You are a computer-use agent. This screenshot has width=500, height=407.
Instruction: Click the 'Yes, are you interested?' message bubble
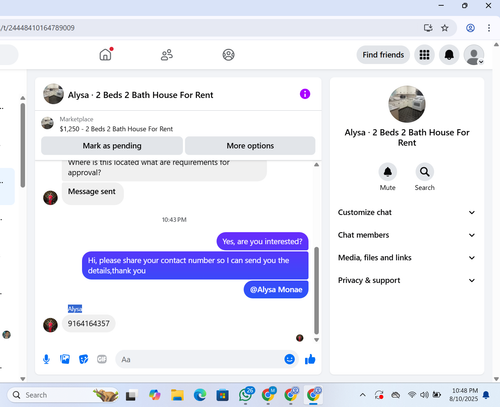(262, 241)
